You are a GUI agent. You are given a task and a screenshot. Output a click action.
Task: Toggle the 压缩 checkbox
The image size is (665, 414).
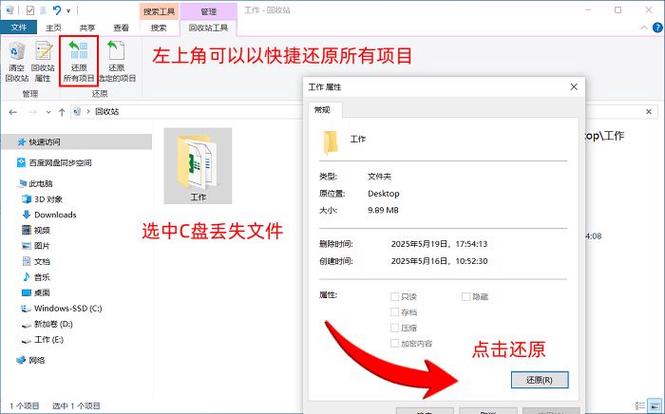(395, 328)
